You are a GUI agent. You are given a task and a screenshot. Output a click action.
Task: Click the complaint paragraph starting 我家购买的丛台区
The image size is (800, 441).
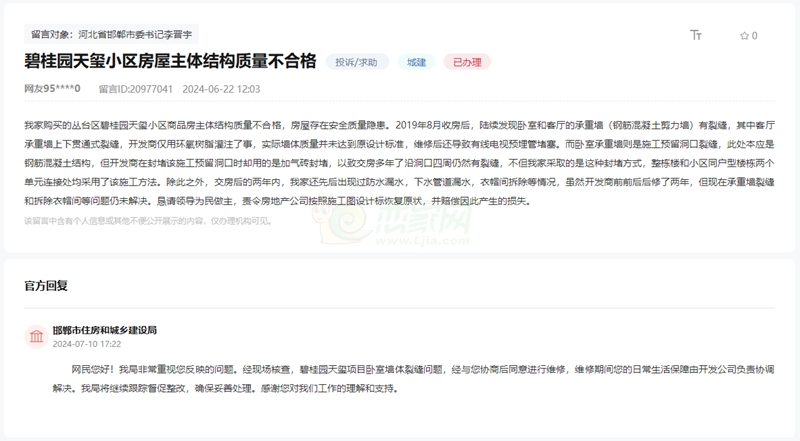(x=399, y=163)
